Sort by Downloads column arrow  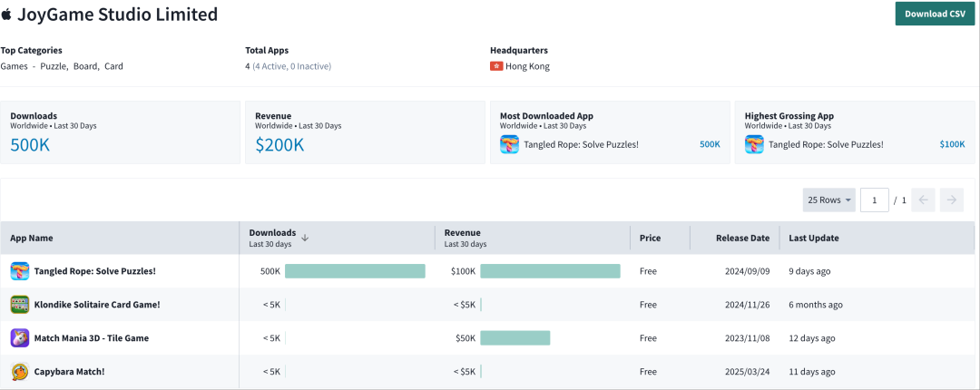305,238
